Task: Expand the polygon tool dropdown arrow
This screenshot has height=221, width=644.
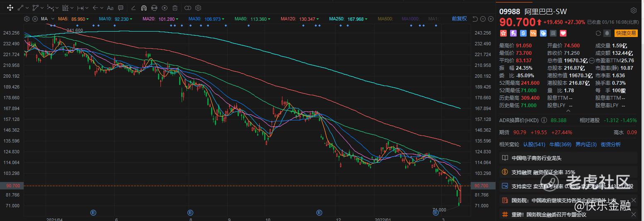Action: [42, 7]
